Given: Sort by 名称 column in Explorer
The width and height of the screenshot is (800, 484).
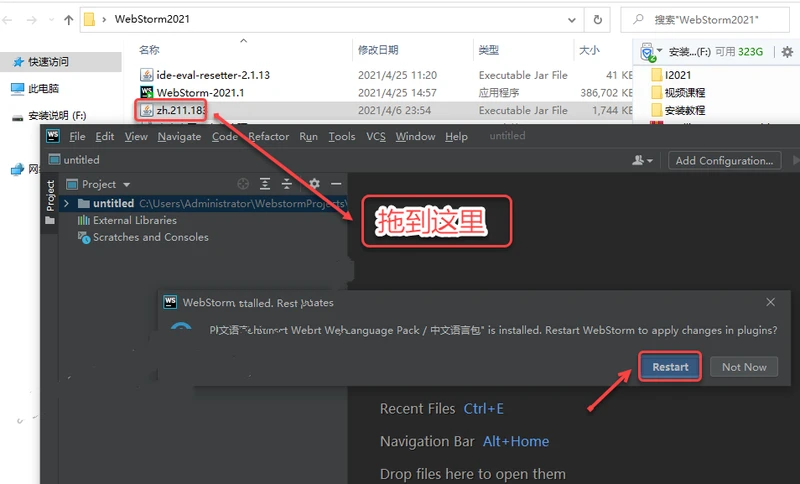Looking at the screenshot, I should [x=149, y=50].
